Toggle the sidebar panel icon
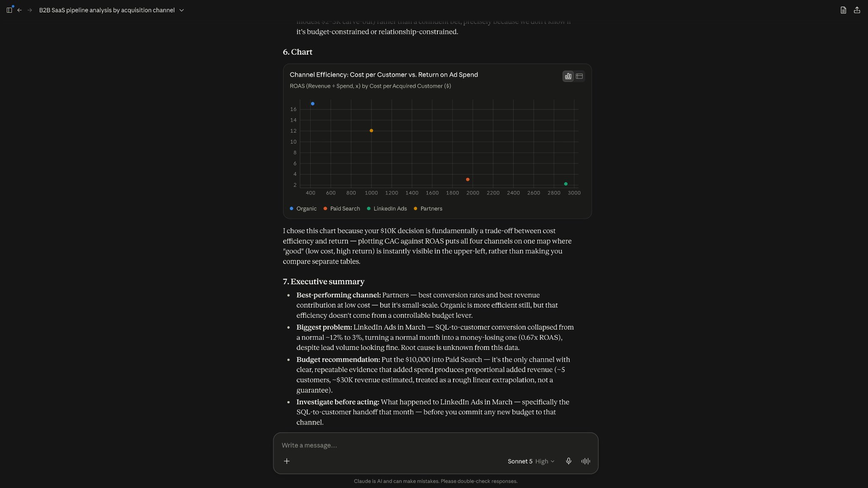The width and height of the screenshot is (868, 488). pos(9,10)
